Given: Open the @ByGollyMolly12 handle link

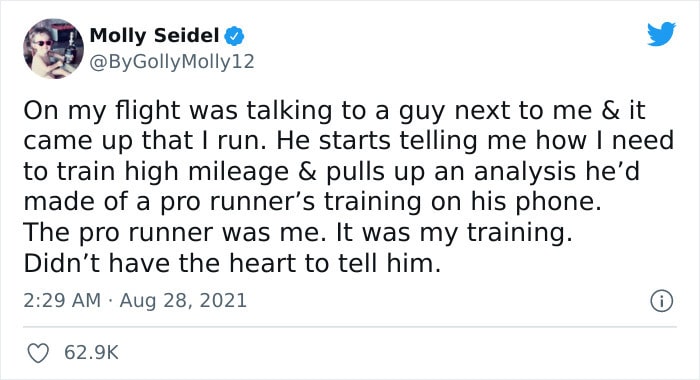Looking at the screenshot, I should pos(172,62).
